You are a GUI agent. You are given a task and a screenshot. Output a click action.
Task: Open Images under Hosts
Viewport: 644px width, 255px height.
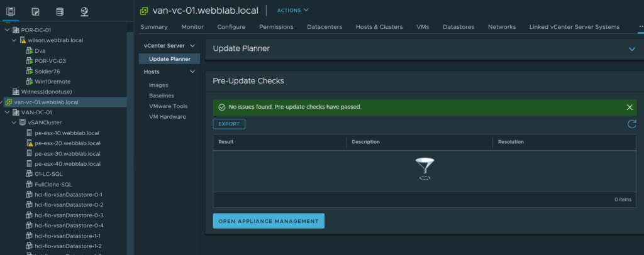coord(158,85)
